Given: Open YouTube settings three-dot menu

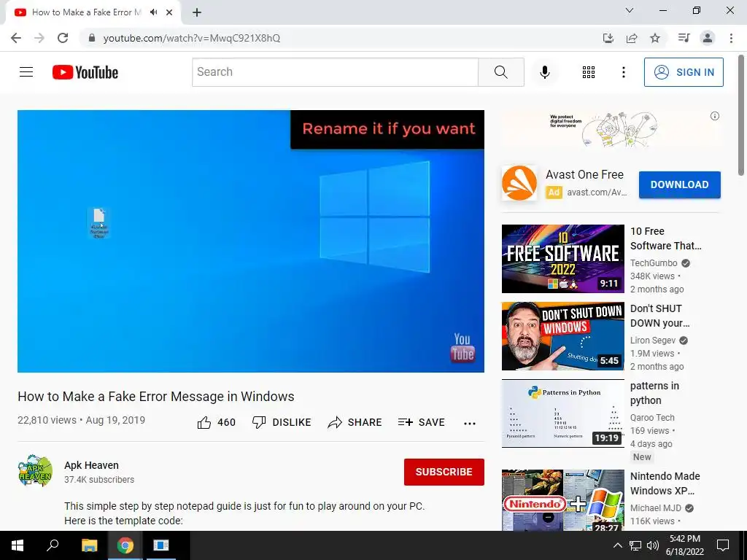Looking at the screenshot, I should click(x=623, y=72).
